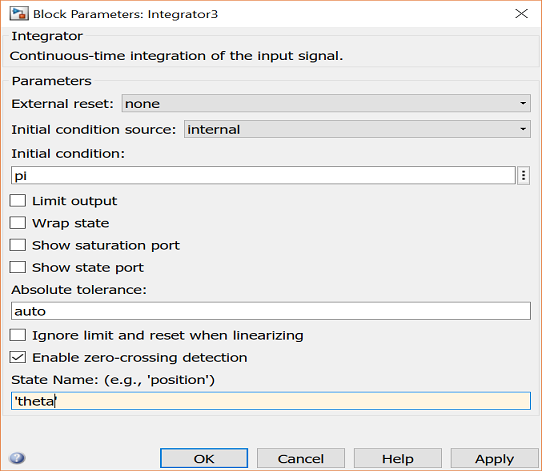Click the Absolute tolerance auto field
The image size is (542, 471).
tap(271, 311)
